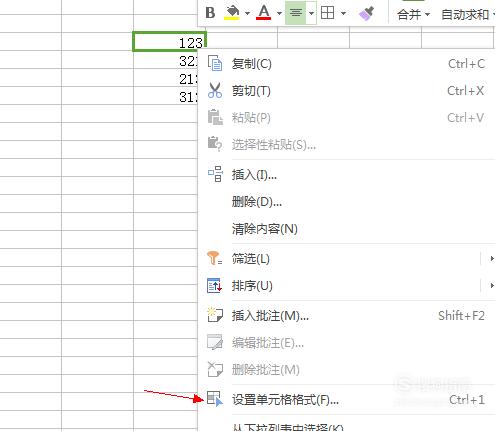Click the clipboard icon beside 粘贴
495x431 pixels.
pyautogui.click(x=215, y=117)
